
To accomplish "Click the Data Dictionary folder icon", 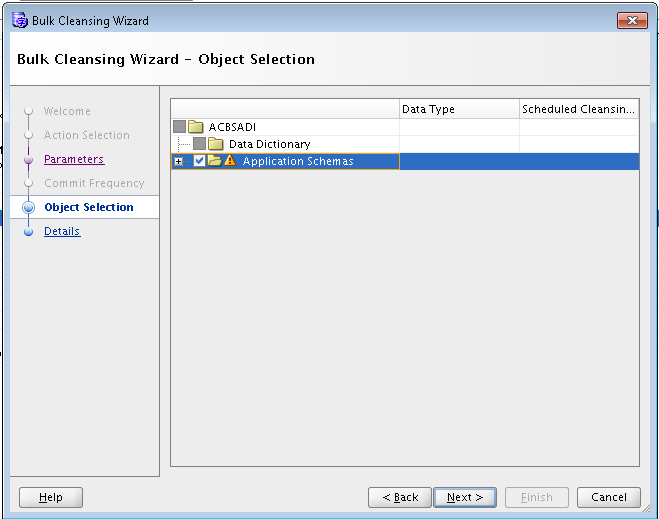I will pos(216,144).
